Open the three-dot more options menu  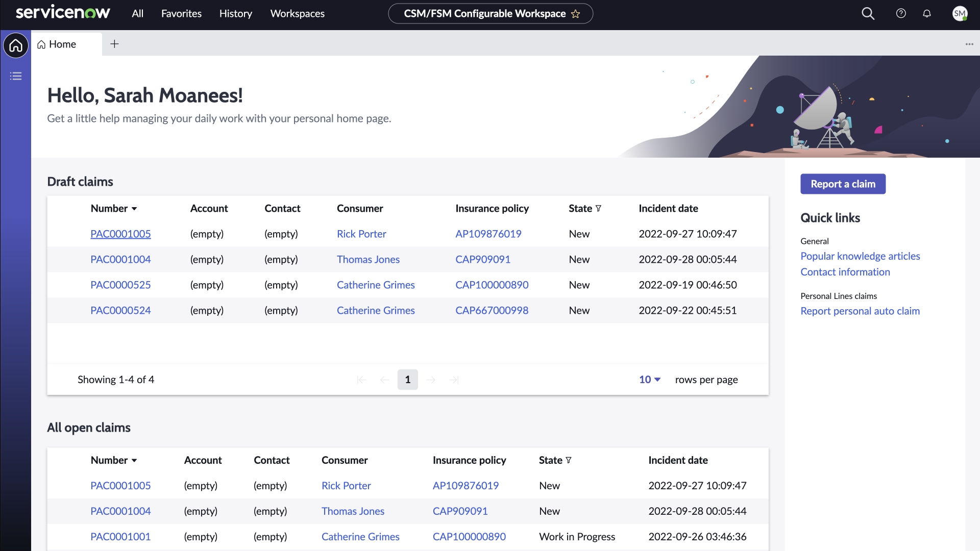(969, 44)
